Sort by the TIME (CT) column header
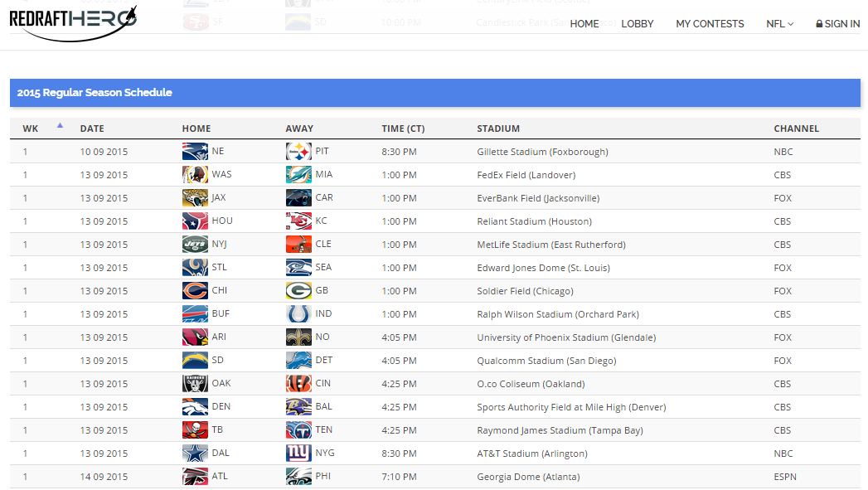868x490 pixels. 403,129
